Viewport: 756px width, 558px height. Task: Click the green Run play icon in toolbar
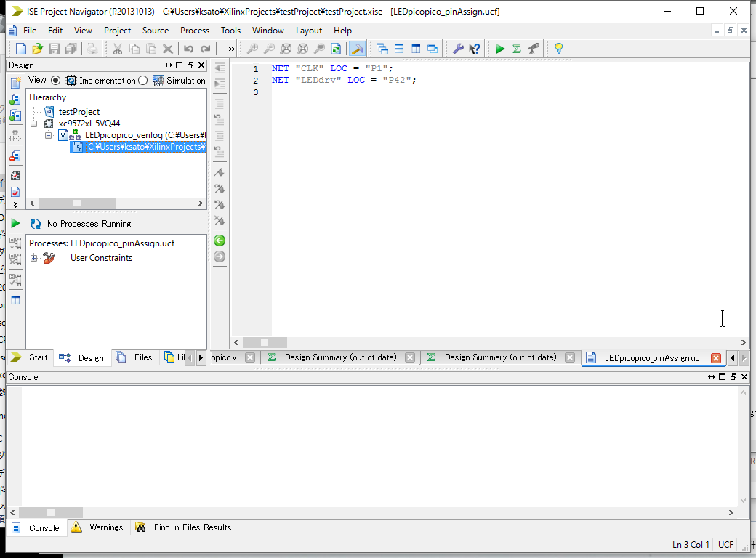tap(500, 49)
